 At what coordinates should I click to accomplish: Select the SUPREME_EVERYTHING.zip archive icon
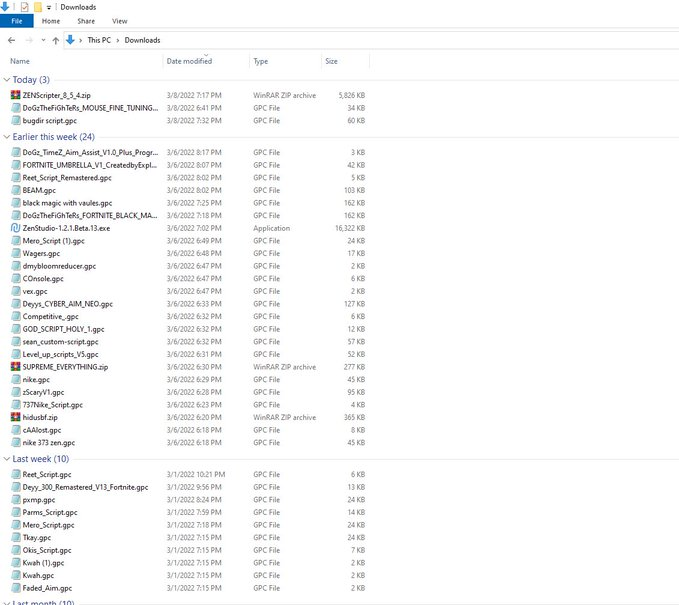click(x=16, y=367)
